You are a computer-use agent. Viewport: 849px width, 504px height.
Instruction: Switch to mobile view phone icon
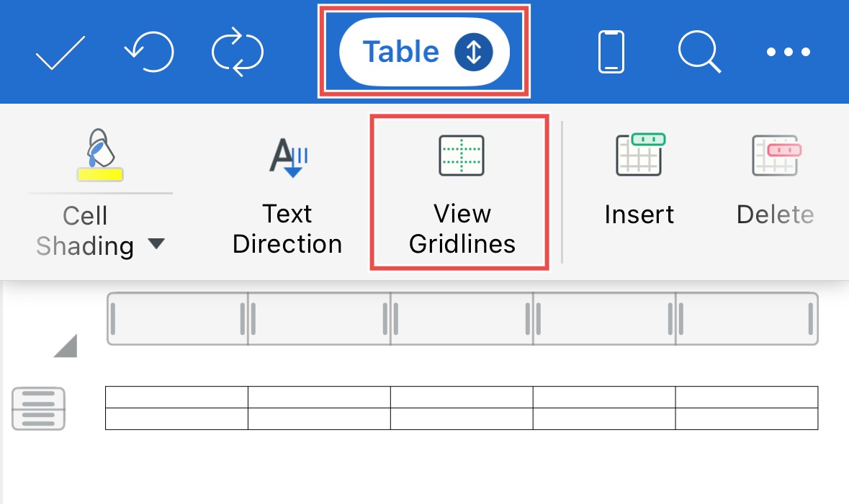(611, 52)
